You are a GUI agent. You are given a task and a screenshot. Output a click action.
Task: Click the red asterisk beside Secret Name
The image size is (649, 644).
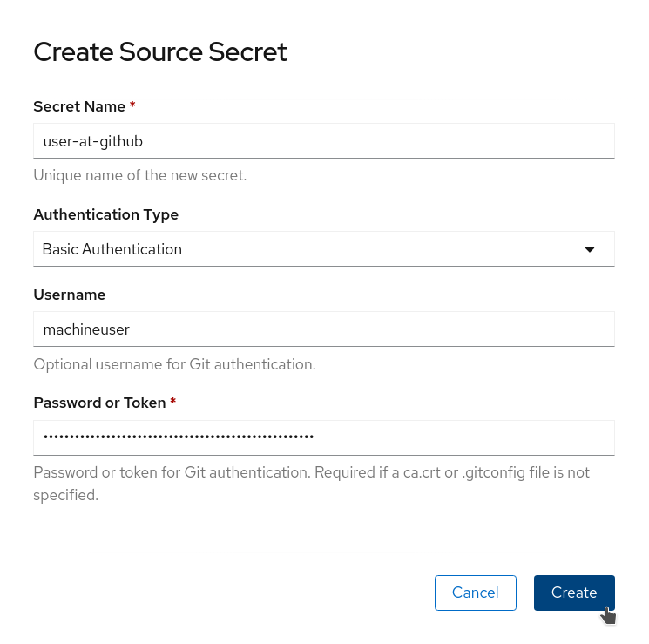(132, 106)
